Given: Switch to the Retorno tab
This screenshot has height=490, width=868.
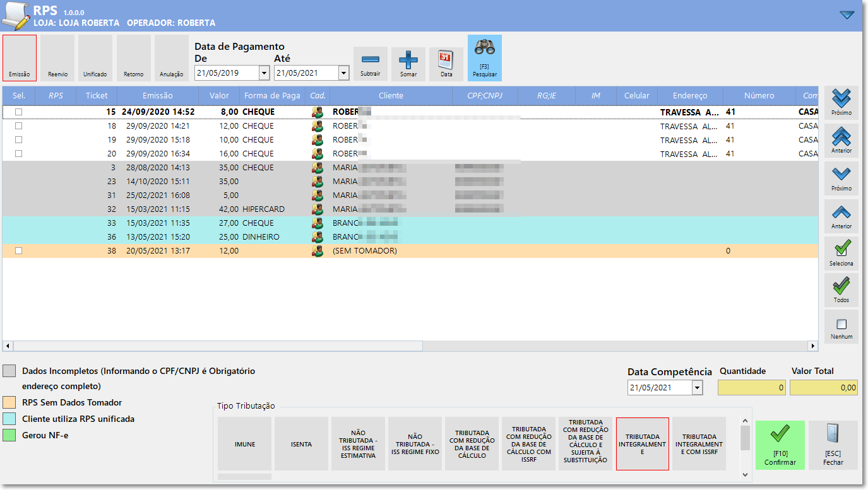Looking at the screenshot, I should click(x=133, y=58).
